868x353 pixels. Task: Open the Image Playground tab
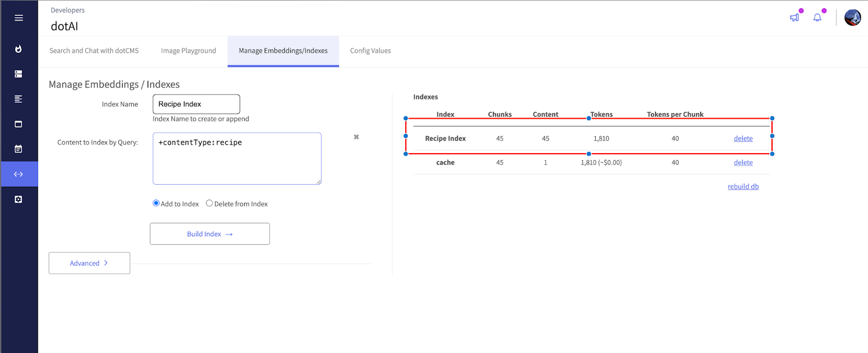click(x=188, y=51)
